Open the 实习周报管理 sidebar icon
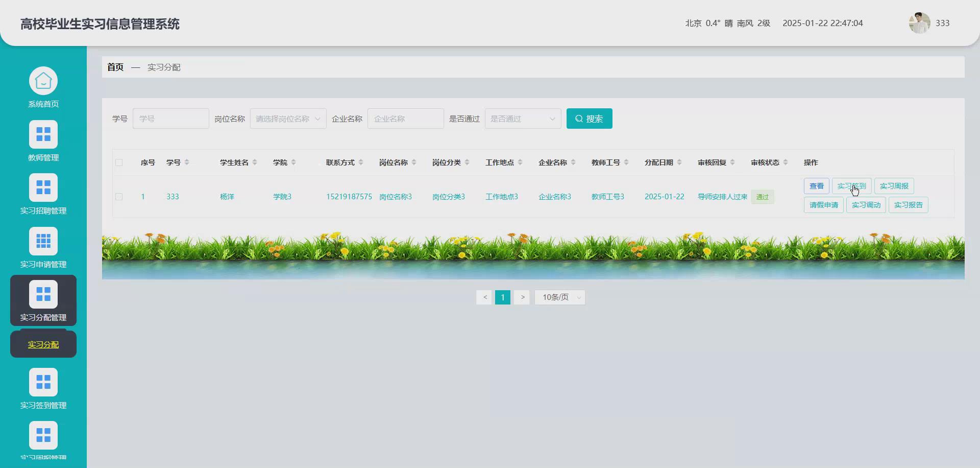 [43, 435]
